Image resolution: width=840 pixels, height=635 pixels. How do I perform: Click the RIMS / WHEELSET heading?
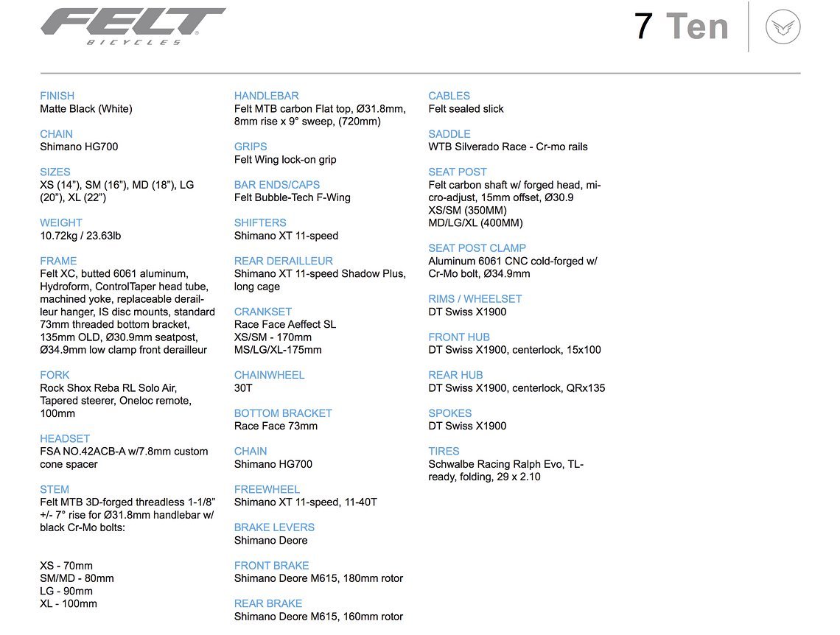click(x=475, y=299)
